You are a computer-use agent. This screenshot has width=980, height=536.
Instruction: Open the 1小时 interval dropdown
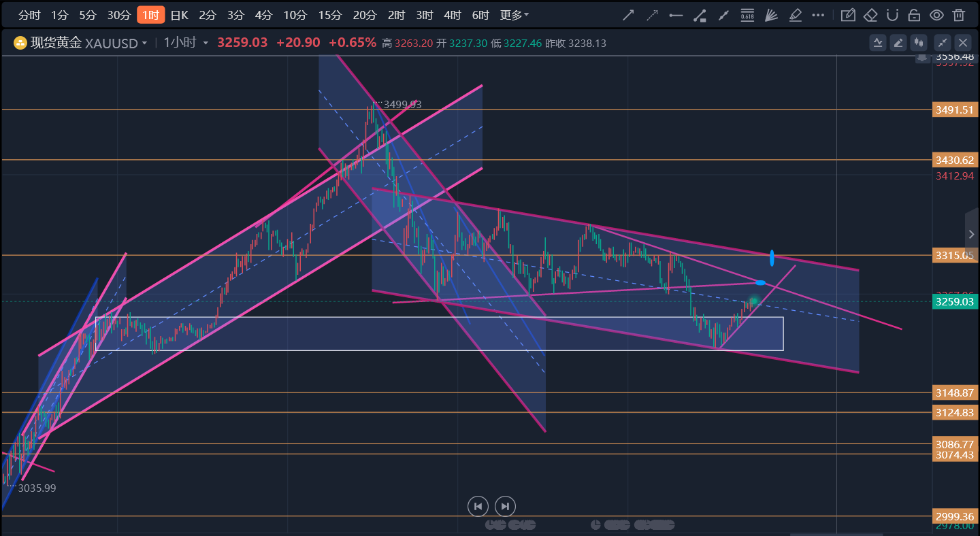point(205,44)
